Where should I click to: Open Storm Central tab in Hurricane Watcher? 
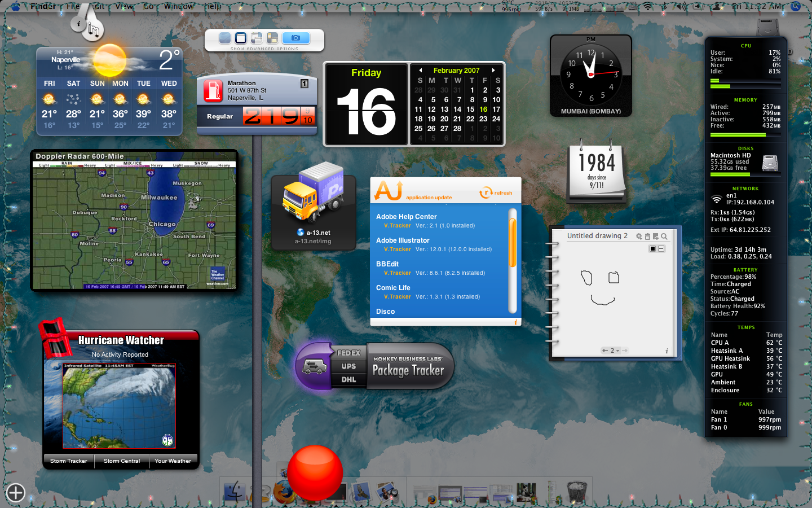tap(122, 461)
